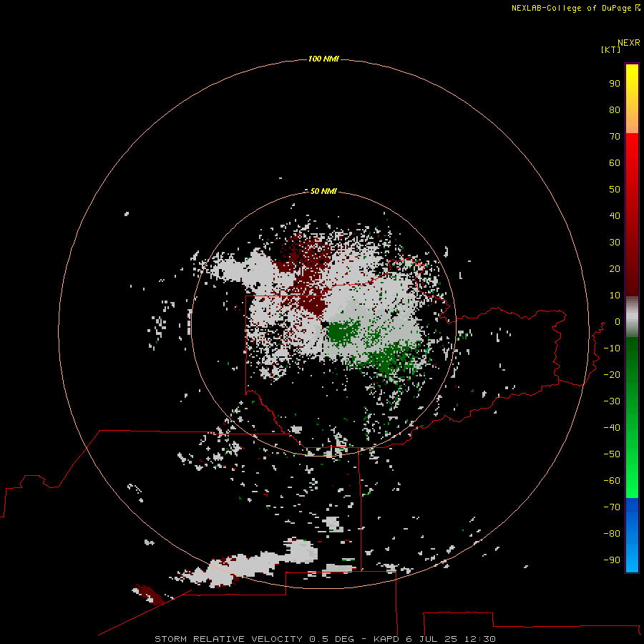Click the 'STORM RELATIVE VELOCITY 0.5 DEG' caption text
The width and height of the screenshot is (644, 644).
click(254, 639)
